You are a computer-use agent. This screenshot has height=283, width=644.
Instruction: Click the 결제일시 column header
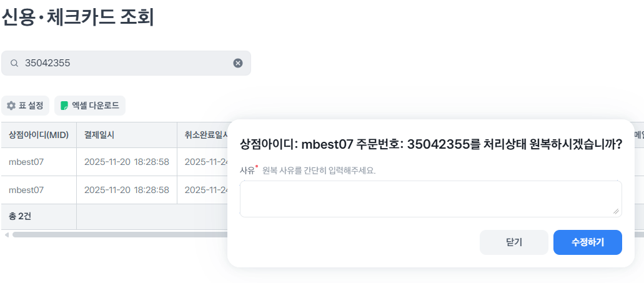pyautogui.click(x=99, y=135)
